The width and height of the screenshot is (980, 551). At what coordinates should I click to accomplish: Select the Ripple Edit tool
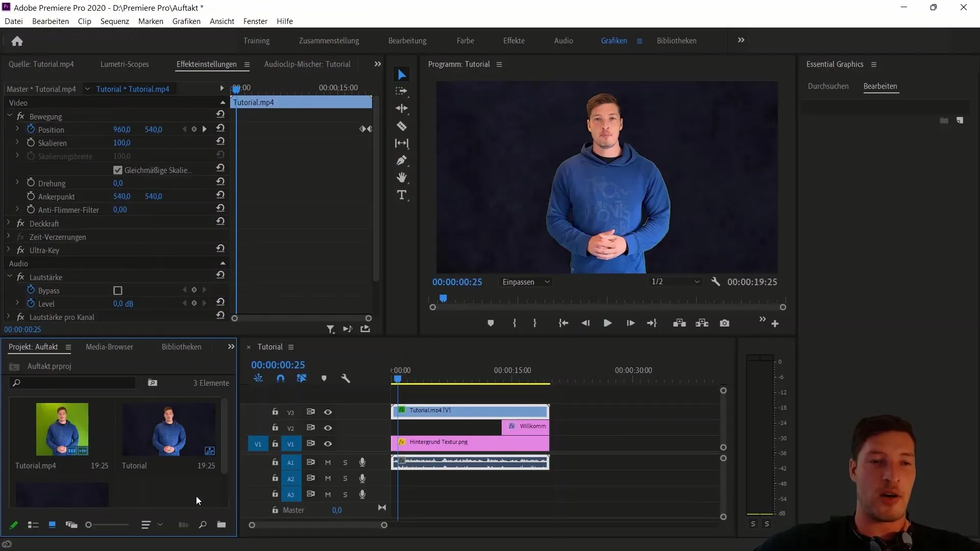click(x=402, y=109)
